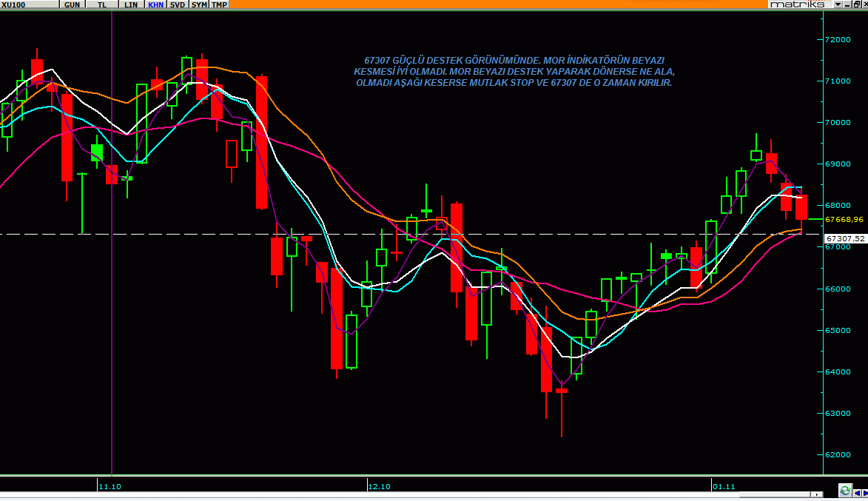This screenshot has height=501, width=868.
Task: Toggle the LIN scale button
Action: coord(130,4)
